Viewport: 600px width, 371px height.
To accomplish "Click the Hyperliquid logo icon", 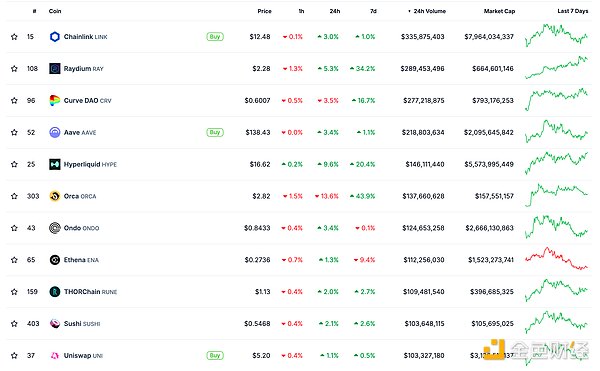I will click(x=55, y=164).
